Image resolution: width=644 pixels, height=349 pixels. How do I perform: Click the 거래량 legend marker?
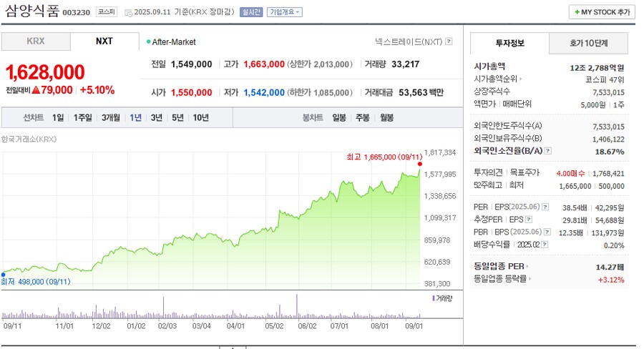point(434,298)
